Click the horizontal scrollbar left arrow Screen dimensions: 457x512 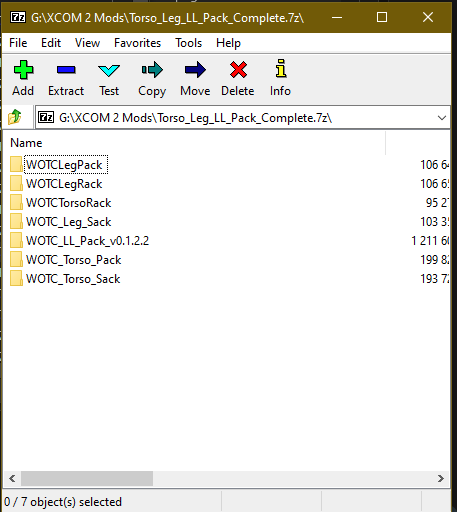click(12, 479)
